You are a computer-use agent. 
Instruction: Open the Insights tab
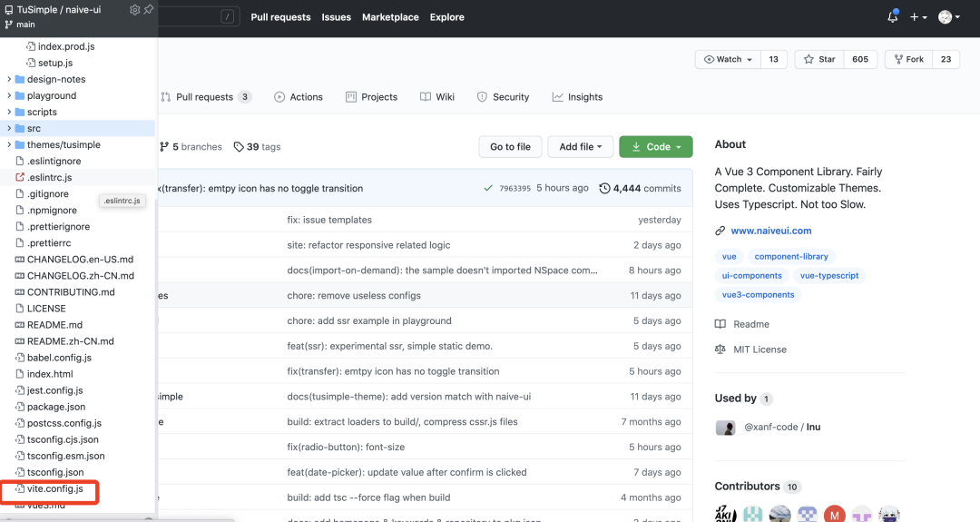[x=577, y=97]
